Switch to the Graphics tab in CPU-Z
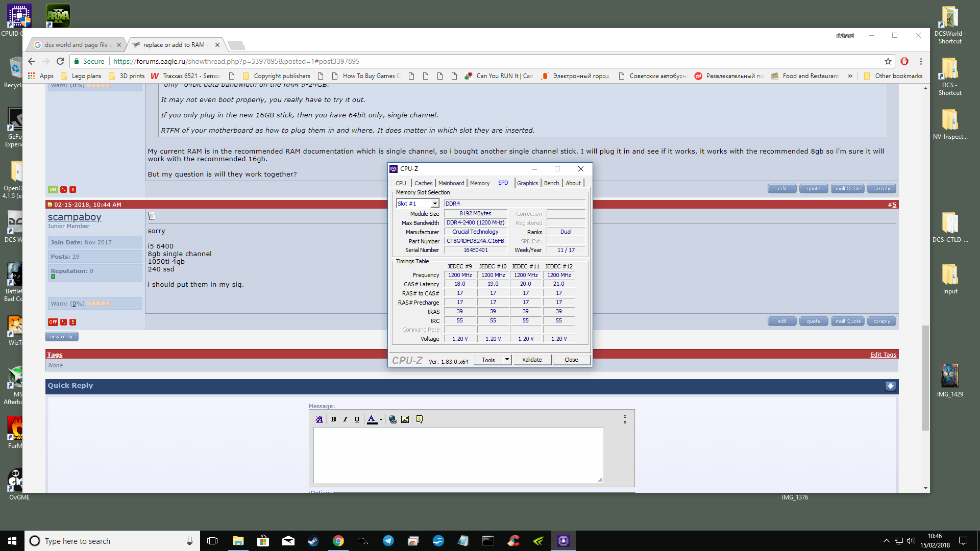The width and height of the screenshot is (980, 551). tap(527, 183)
